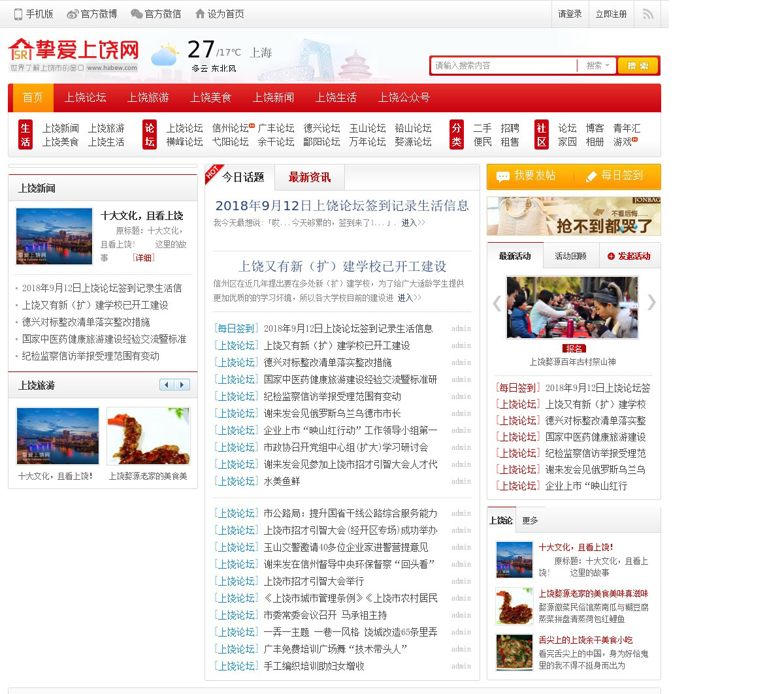The height and width of the screenshot is (694, 784).
Task: Click the carousel right arrow
Action: 651,302
